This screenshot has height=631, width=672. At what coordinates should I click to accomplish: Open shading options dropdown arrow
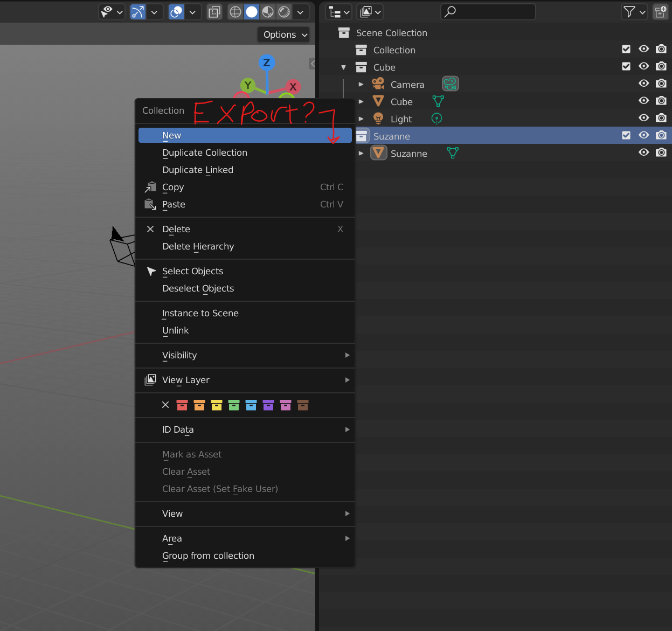300,12
